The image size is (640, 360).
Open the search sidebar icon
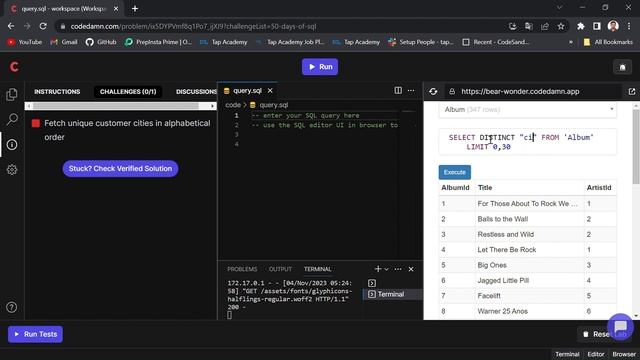coord(12,119)
